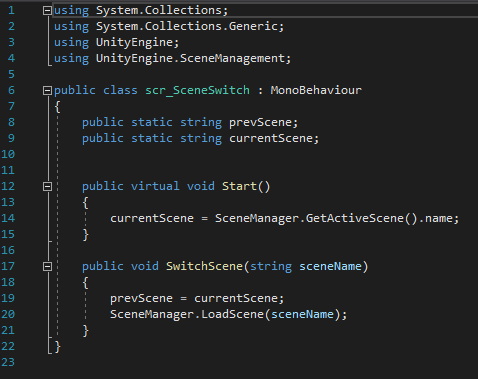Click the SwitchScene method name
This screenshot has height=379, width=478.
pos(205,266)
